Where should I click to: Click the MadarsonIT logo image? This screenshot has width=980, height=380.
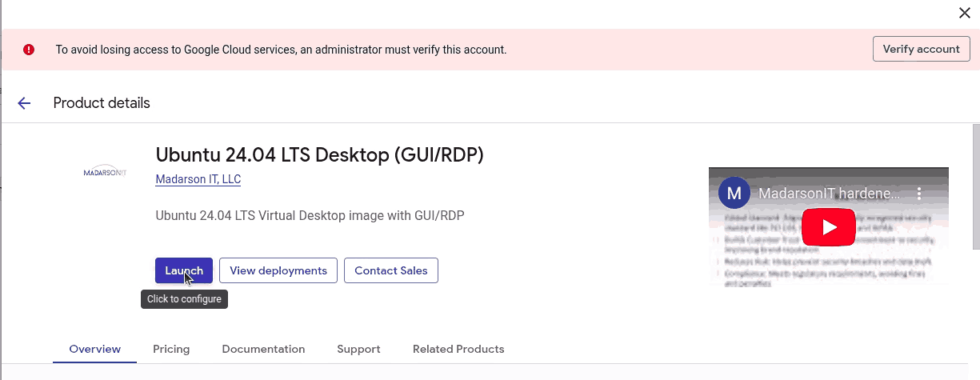point(105,171)
